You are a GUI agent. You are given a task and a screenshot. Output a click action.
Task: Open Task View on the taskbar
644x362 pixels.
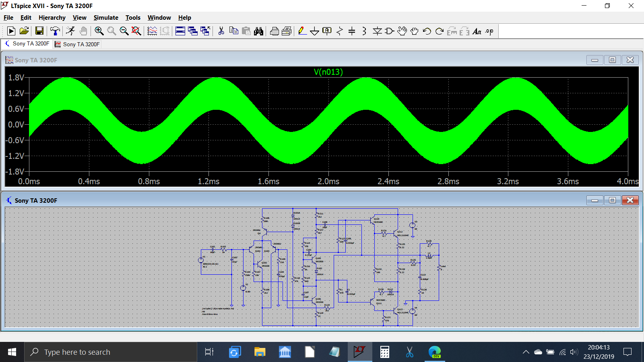pyautogui.click(x=209, y=352)
